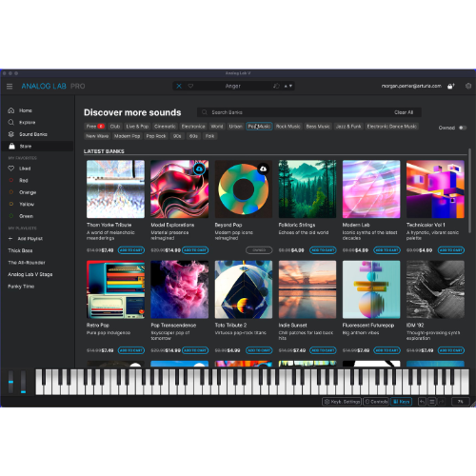Like the Anger preset with the heart icon
Image resolution: width=476 pixels, height=476 pixels.
click(190, 86)
